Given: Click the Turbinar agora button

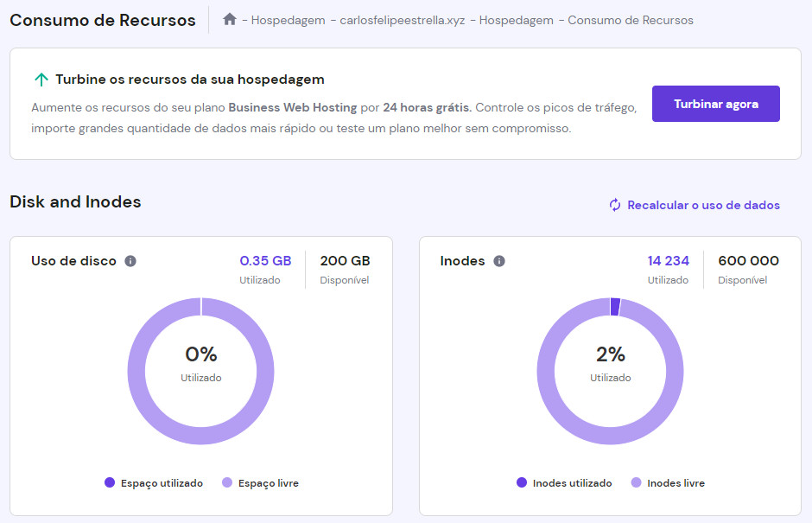Looking at the screenshot, I should (x=716, y=103).
